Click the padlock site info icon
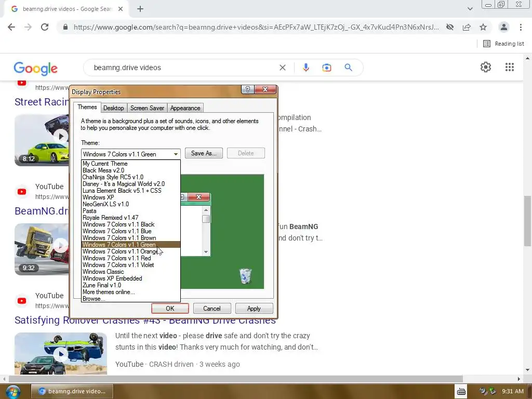 (x=65, y=27)
